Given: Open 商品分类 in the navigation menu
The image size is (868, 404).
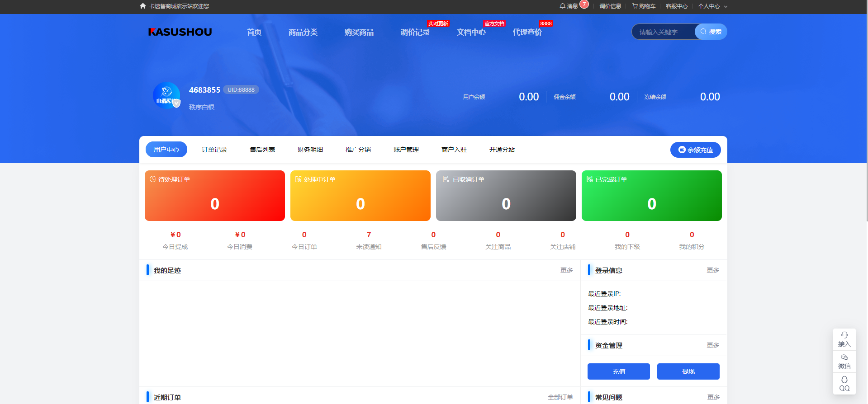Looking at the screenshot, I should tap(303, 32).
